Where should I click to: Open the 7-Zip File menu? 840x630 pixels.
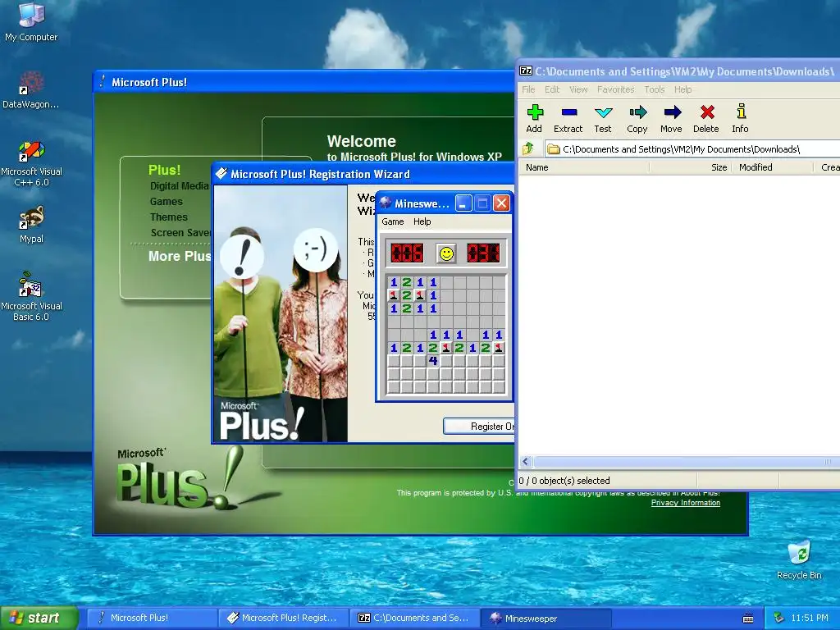click(x=528, y=89)
